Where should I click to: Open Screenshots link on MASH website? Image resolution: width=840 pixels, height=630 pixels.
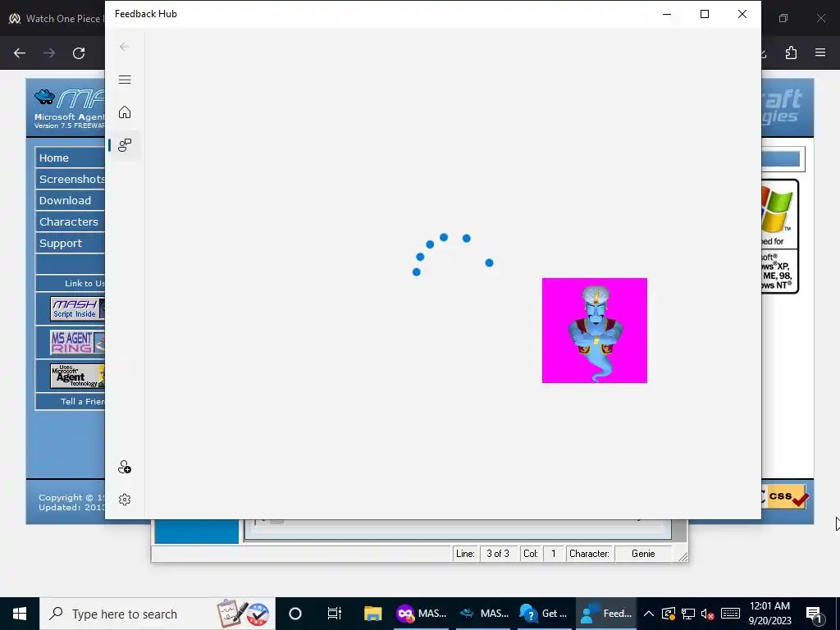[x=71, y=179]
